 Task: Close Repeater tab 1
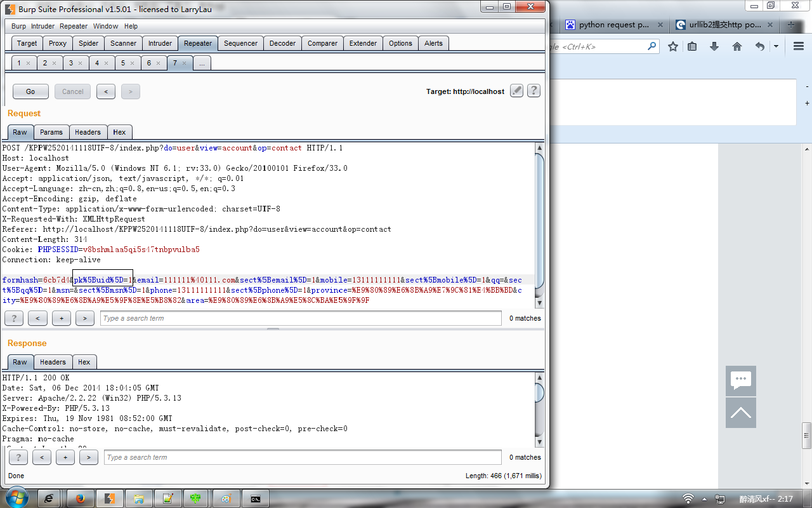pos(29,63)
